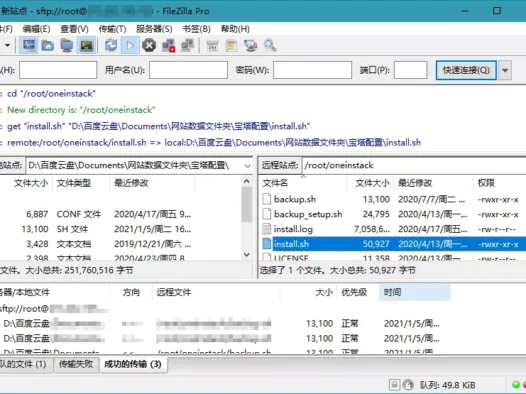
Task: Open the Site Manager dropdown arrow
Action: click(7, 45)
